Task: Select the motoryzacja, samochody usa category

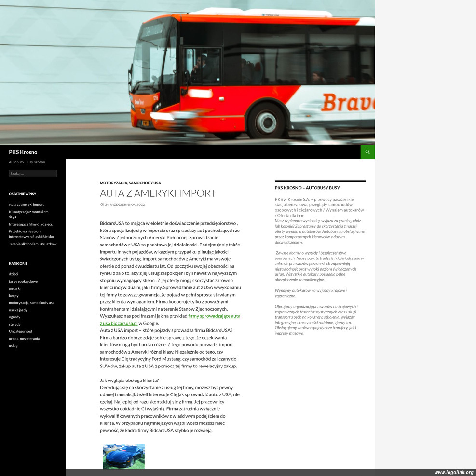Action: tap(31, 303)
